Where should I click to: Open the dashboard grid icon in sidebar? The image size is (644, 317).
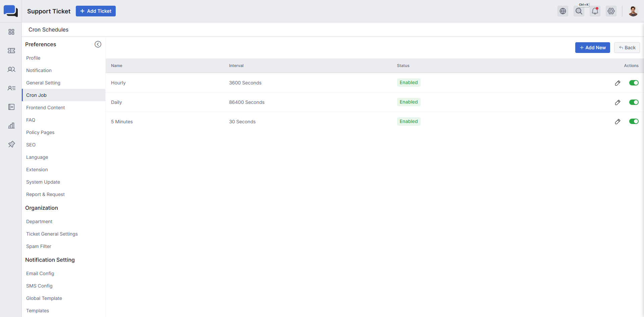point(11,32)
